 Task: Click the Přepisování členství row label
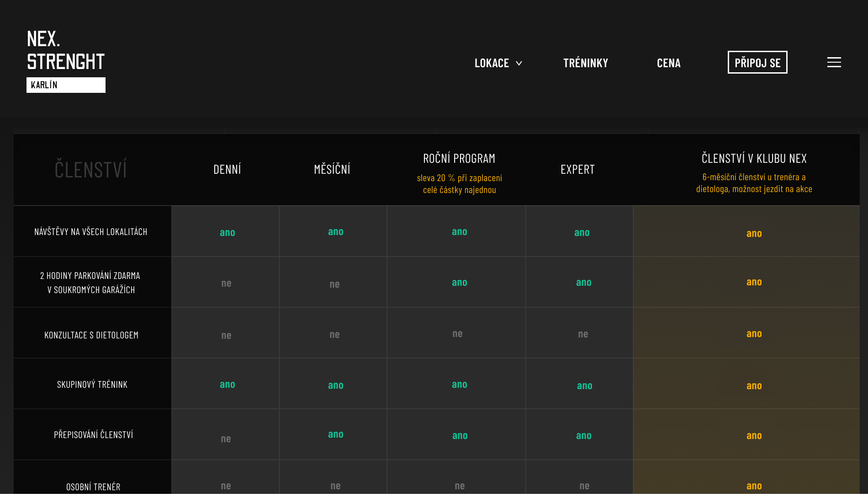[93, 435]
